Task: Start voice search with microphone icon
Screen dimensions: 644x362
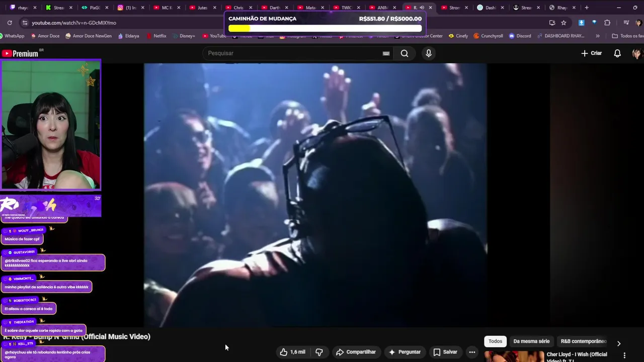Action: 429,53
